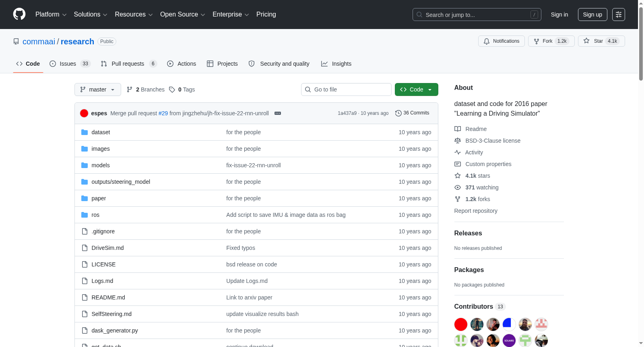Click the star icon on Star button
Viewport: 644px width, 347px height.
pyautogui.click(x=586, y=41)
